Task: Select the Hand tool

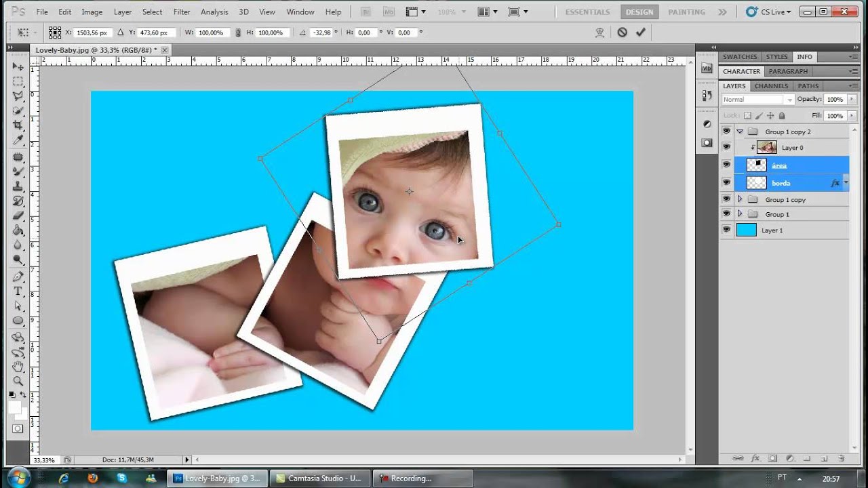Action: click(18, 367)
